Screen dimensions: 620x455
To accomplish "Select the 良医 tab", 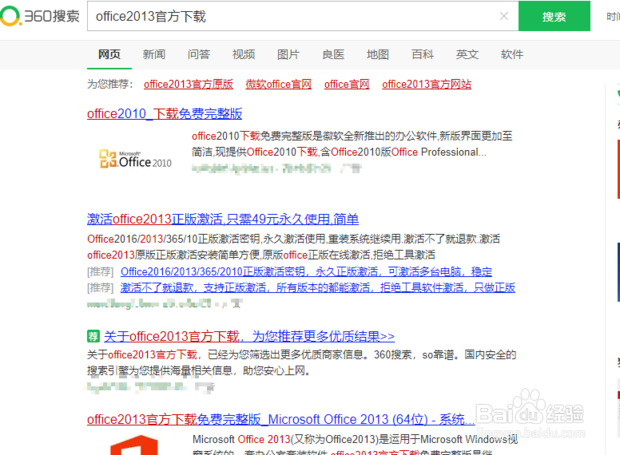I will [x=333, y=54].
